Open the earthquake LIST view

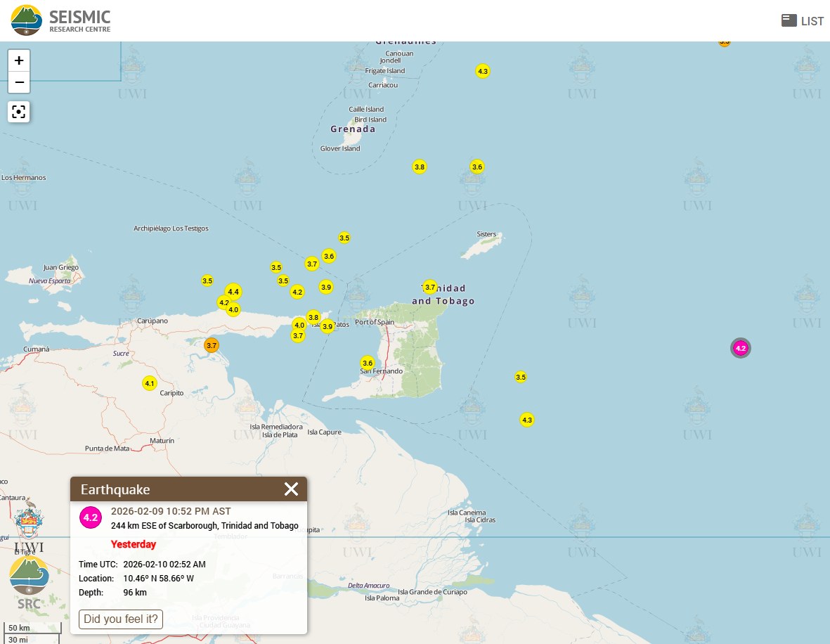[803, 20]
